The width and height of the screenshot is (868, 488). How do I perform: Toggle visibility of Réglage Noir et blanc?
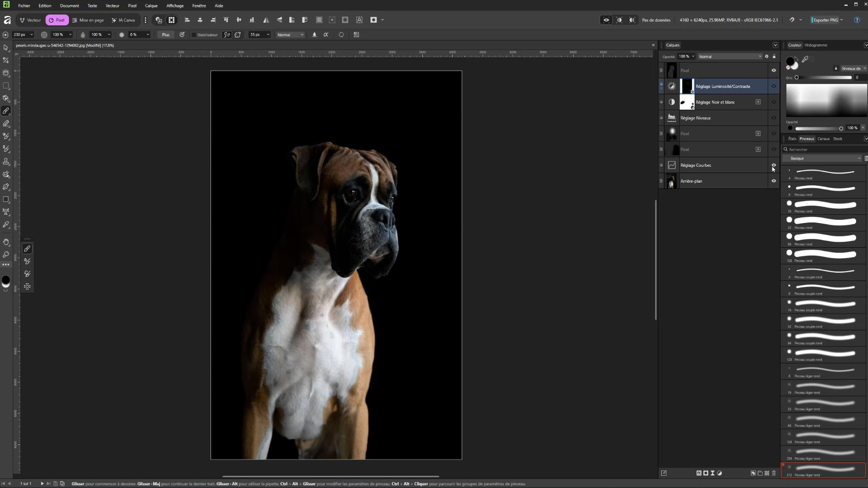point(774,102)
